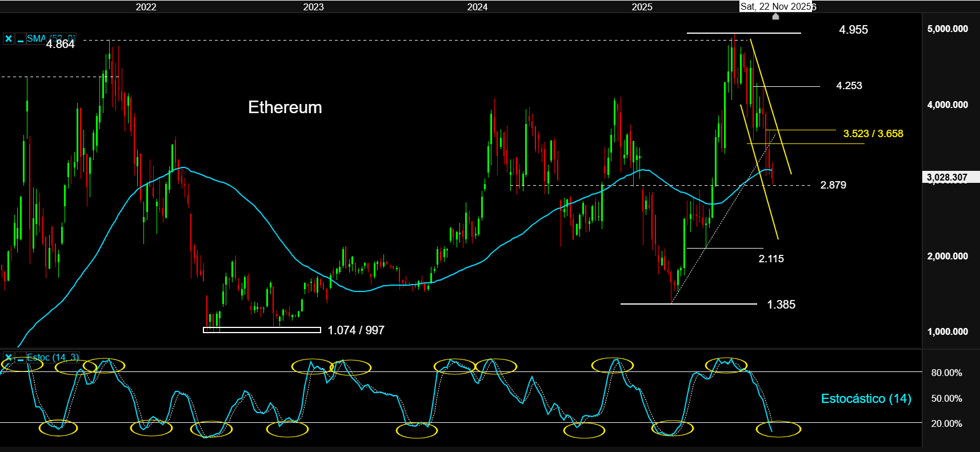Select the current price tag 3,028.307
The height and width of the screenshot is (452, 980).
pos(951,177)
